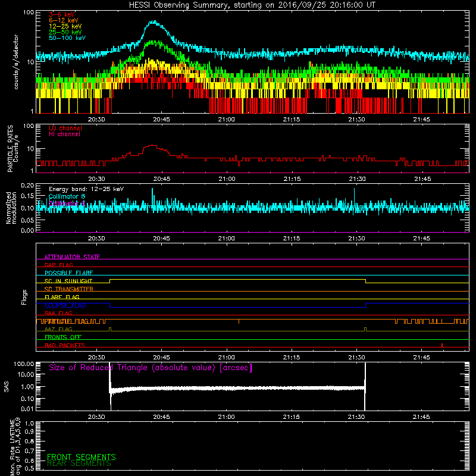Click the GAP FLAG label
Viewport: 476px width, 476px height.
pyautogui.click(x=58, y=265)
